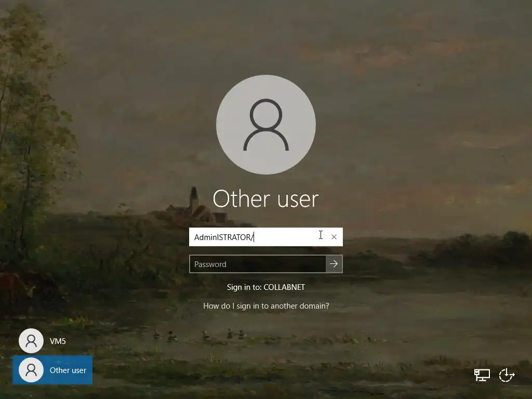Open 'How do I sign in to another domain?'

(x=266, y=305)
